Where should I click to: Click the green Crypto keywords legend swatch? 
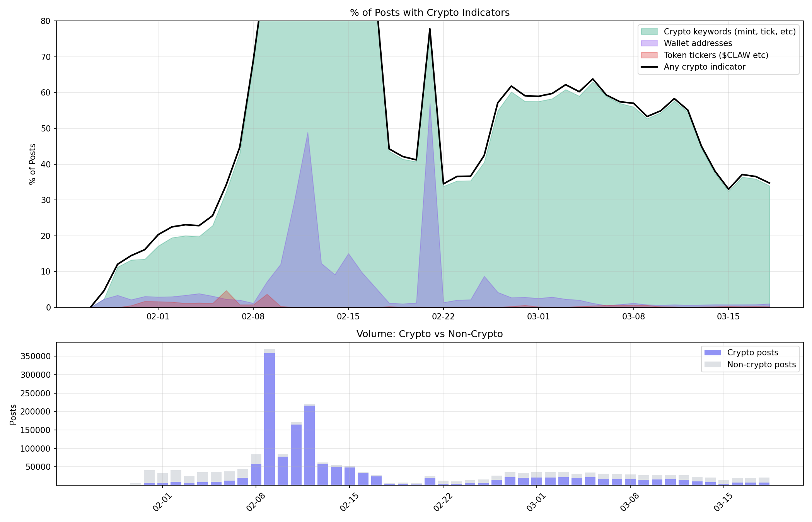click(649, 32)
